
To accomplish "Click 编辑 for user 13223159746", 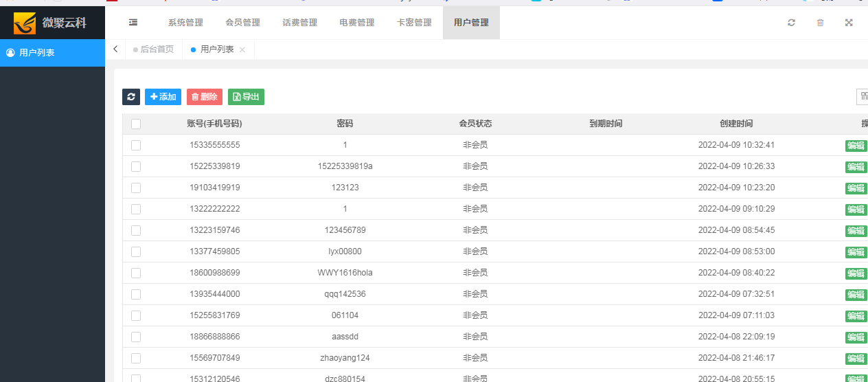I will (x=856, y=231).
